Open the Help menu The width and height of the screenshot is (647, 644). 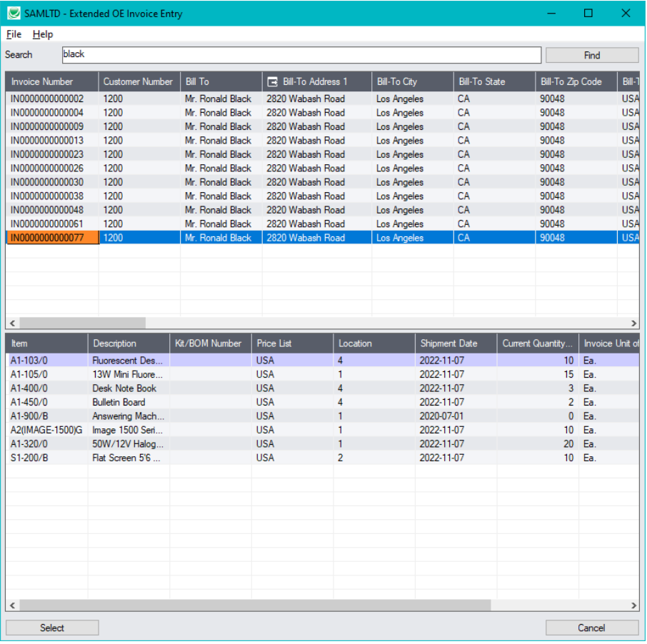[43, 34]
